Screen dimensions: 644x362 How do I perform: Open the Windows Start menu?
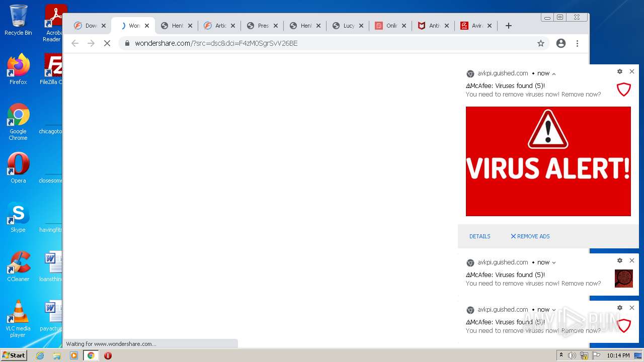pos(14,355)
